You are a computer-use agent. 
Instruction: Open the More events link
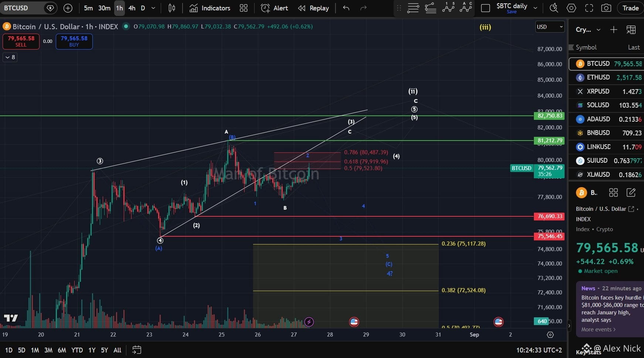pos(598,330)
